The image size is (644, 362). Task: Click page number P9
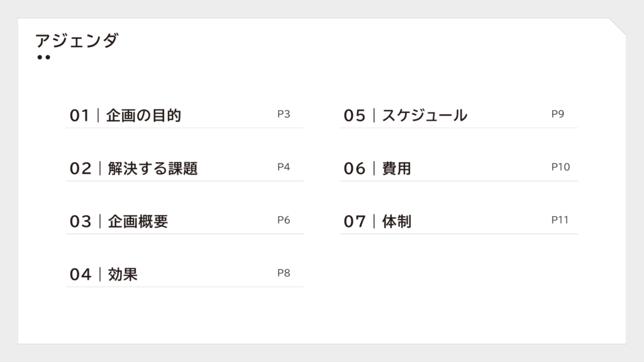click(558, 114)
